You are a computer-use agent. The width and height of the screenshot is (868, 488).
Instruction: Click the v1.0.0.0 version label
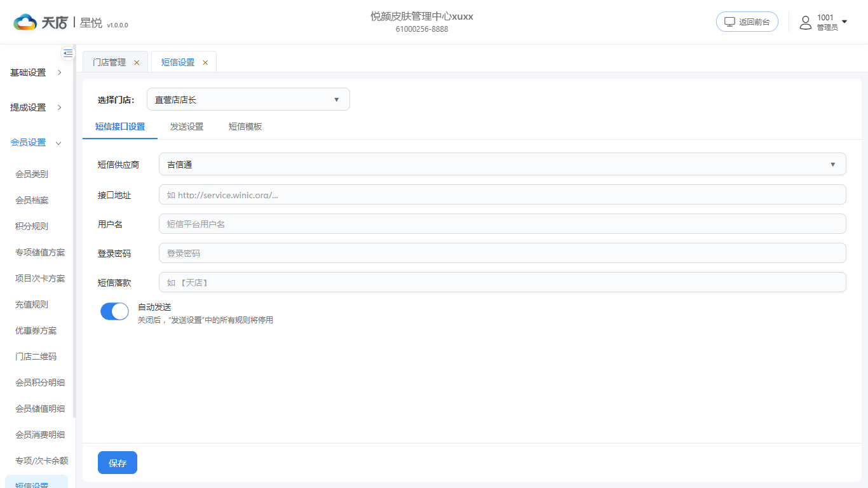pyautogui.click(x=118, y=25)
